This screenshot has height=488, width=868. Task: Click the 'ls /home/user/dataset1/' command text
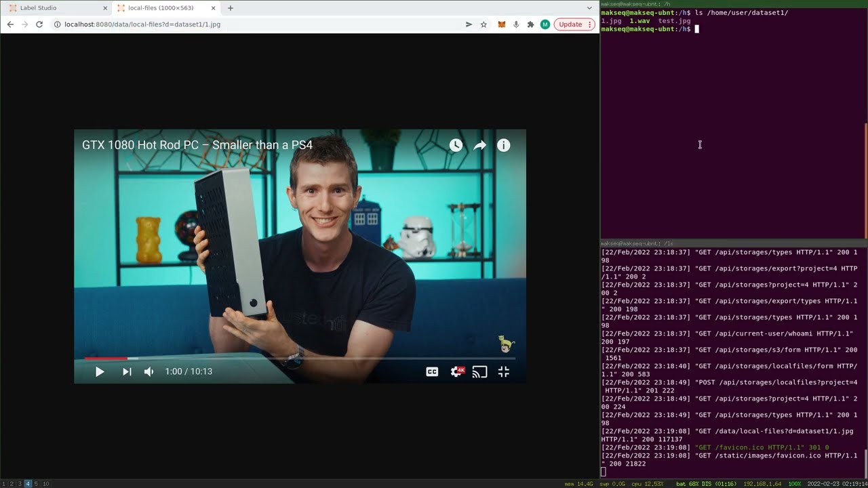741,13
